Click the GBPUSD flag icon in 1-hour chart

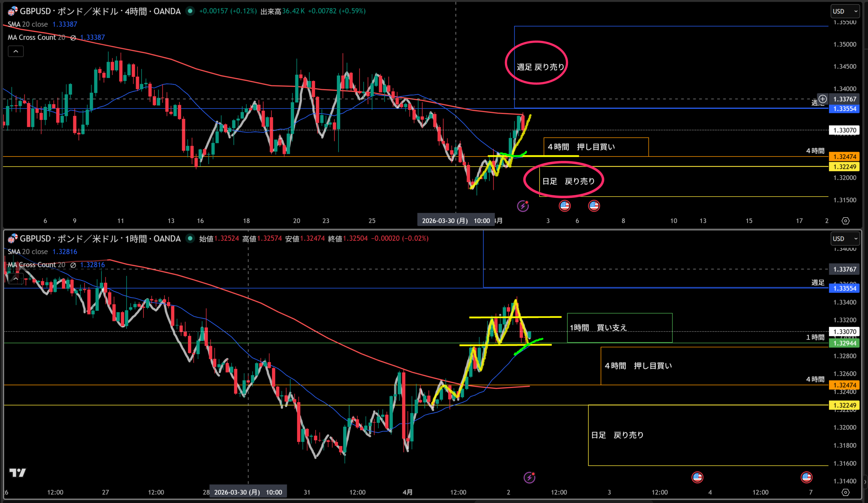[13, 239]
